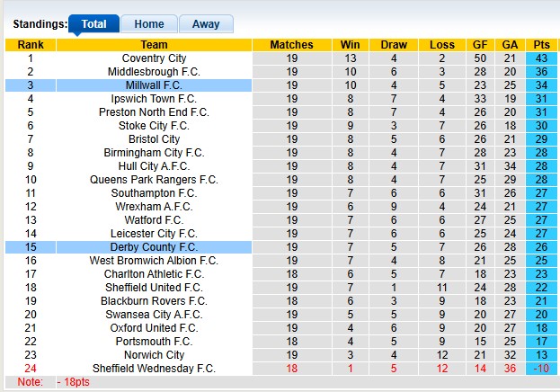The image size is (560, 392).
Task: Select the highlighted Millwall F.C. row
Action: pos(154,85)
